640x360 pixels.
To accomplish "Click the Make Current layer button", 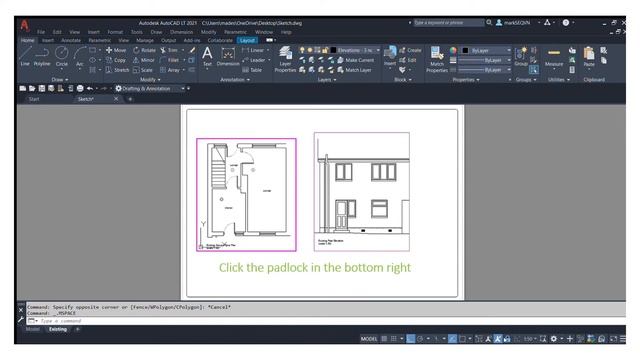I will (x=355, y=60).
